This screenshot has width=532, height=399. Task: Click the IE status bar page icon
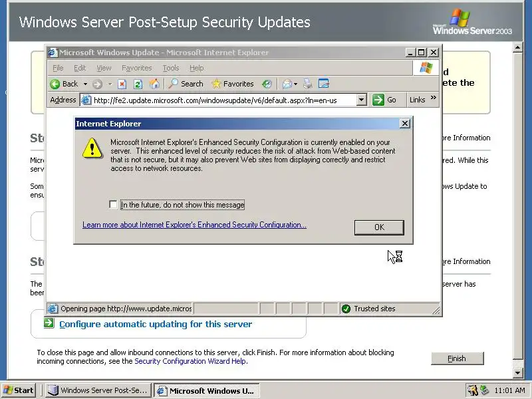point(53,309)
